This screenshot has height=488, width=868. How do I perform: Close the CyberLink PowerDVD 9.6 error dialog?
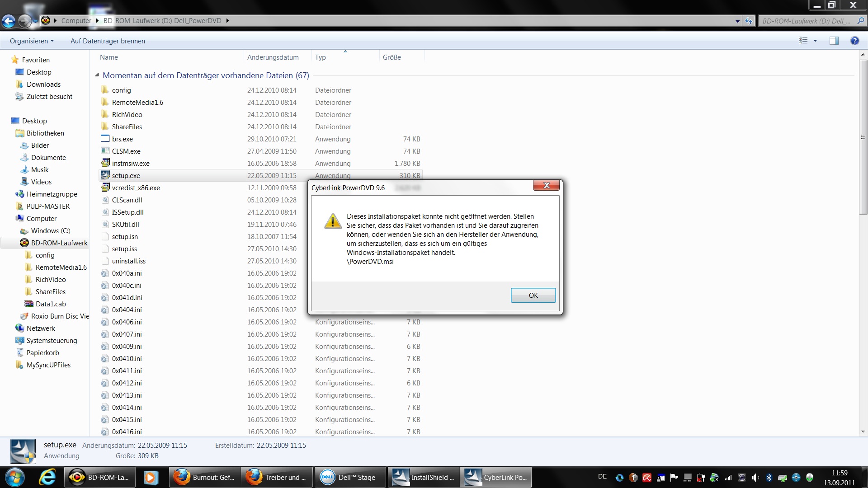tap(546, 185)
